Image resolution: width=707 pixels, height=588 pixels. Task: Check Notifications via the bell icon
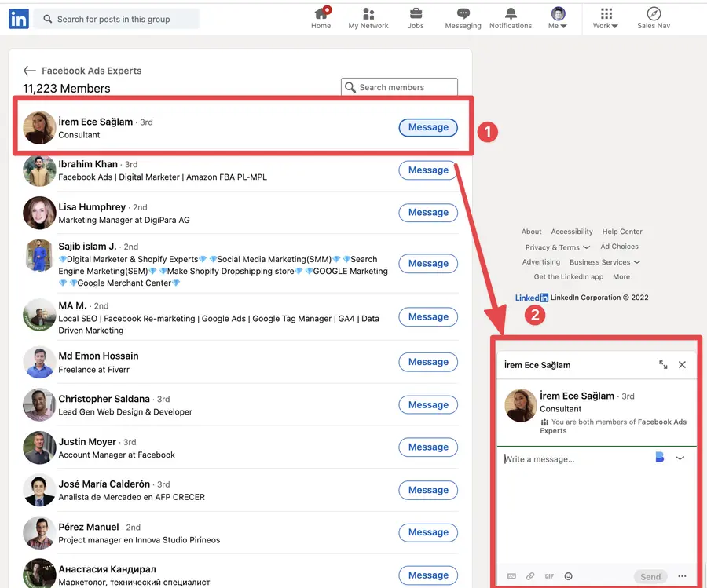coord(510,17)
